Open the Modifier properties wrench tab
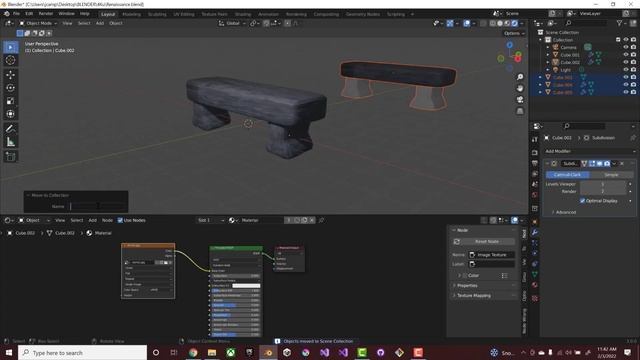The image size is (640, 360). [x=535, y=232]
